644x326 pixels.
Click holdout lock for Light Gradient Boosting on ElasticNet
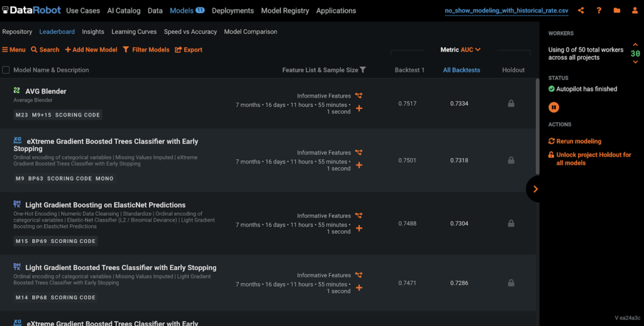(511, 223)
